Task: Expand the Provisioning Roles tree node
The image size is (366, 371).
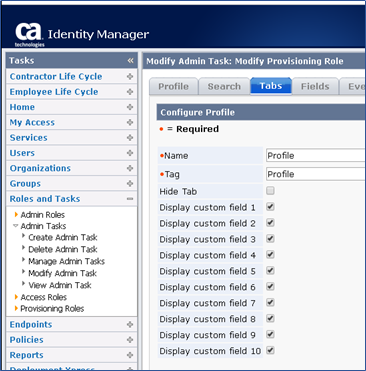Action: 16,308
